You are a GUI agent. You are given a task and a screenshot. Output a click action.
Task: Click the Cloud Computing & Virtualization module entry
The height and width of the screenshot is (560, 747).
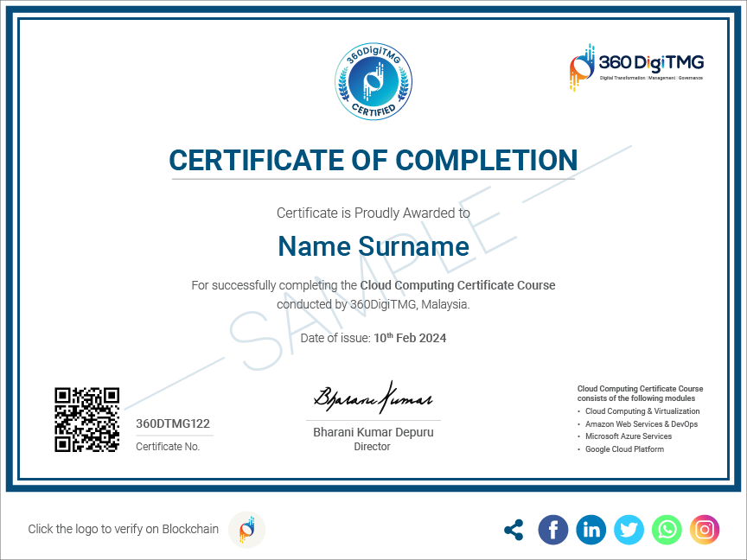642,411
